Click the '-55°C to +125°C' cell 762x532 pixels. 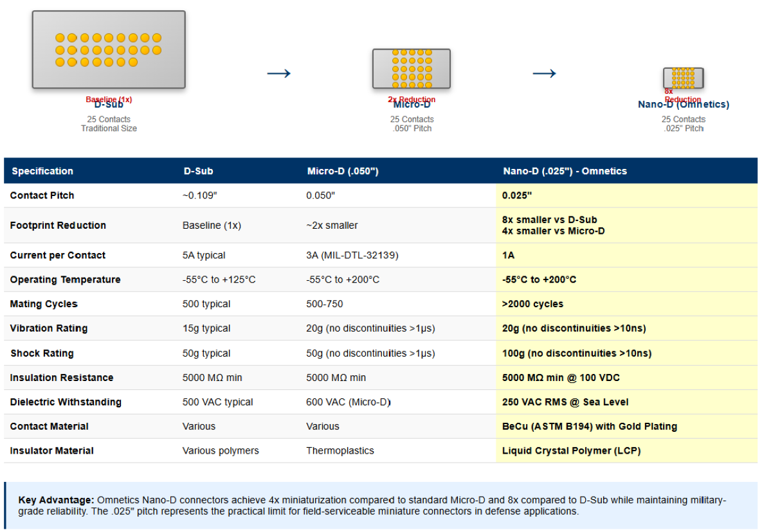pyautogui.click(x=219, y=279)
